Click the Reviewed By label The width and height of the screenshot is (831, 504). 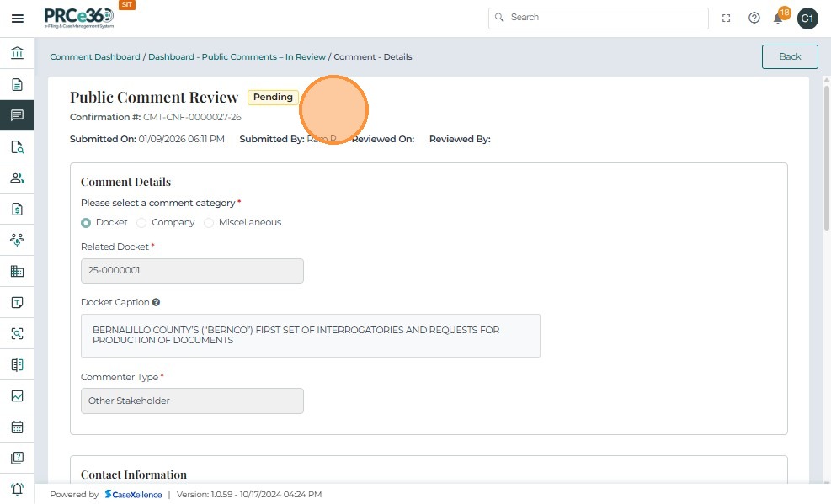[x=460, y=139]
